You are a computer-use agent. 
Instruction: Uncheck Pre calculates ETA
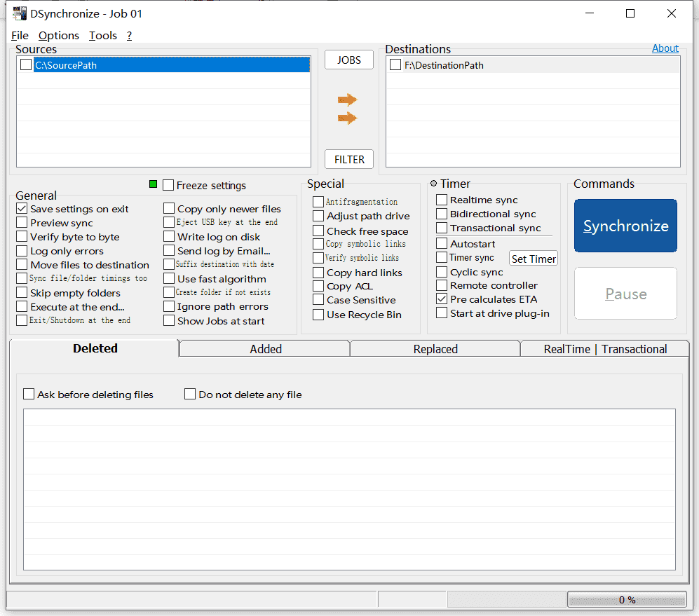tap(442, 299)
